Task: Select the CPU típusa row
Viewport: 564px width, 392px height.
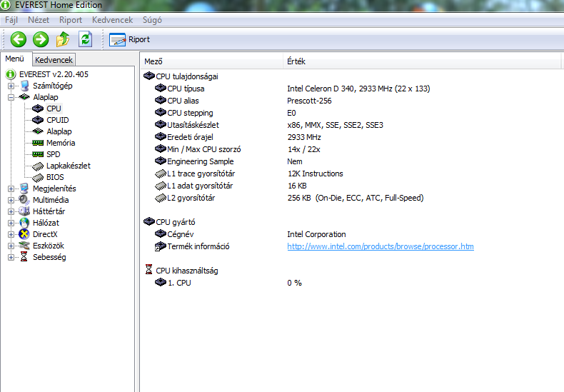Action: (351, 89)
